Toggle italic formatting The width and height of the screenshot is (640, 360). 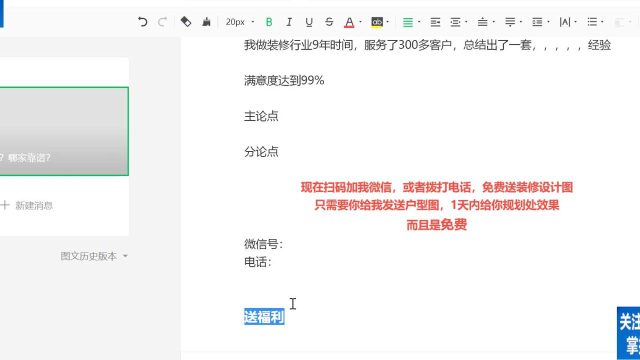[289, 22]
